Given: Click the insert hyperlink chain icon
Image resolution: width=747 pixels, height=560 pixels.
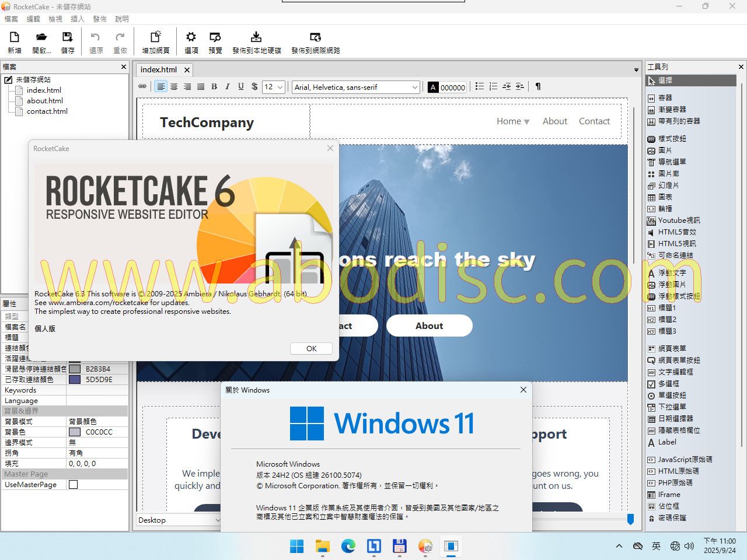Looking at the screenshot, I should (142, 87).
